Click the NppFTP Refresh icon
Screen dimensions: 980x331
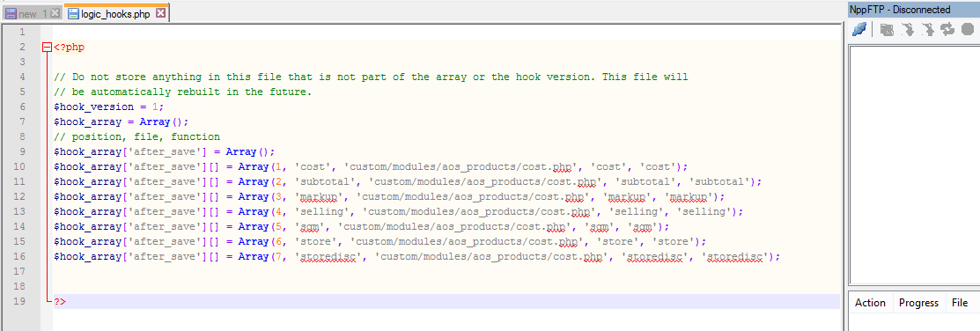coord(947,29)
